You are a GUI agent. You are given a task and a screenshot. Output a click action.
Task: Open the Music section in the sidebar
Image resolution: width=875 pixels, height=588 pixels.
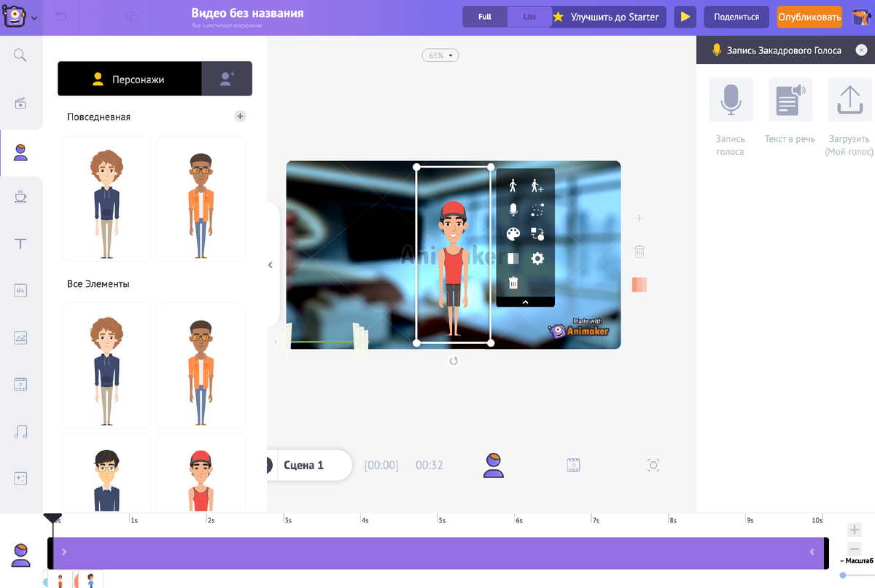20,431
